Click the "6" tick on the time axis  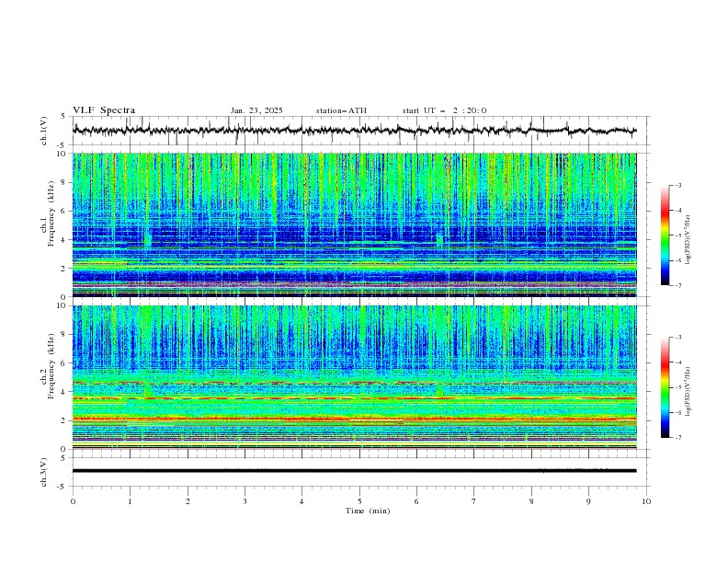coord(416,501)
